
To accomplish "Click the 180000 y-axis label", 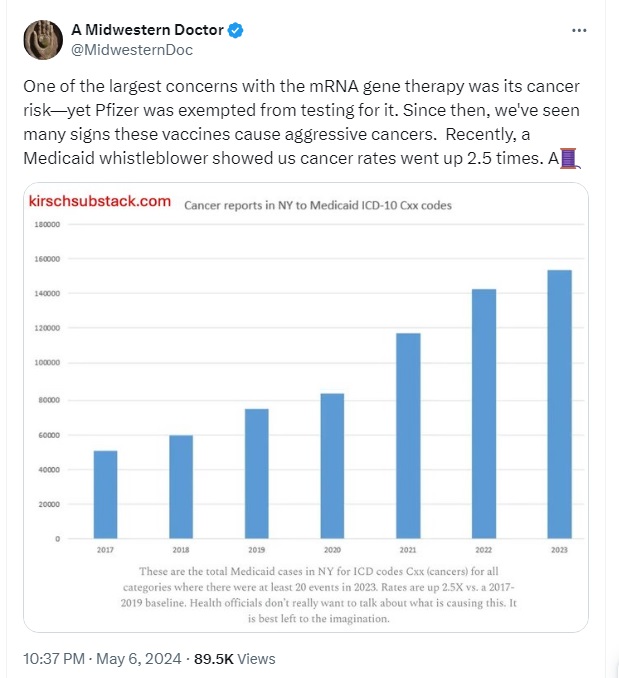I will [47, 224].
